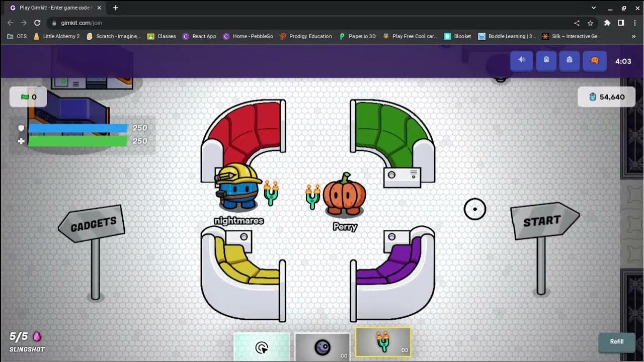Click the third purple header button

(x=570, y=60)
